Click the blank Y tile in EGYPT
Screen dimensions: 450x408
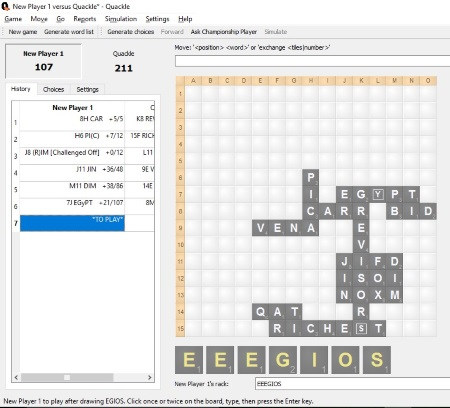(x=378, y=194)
